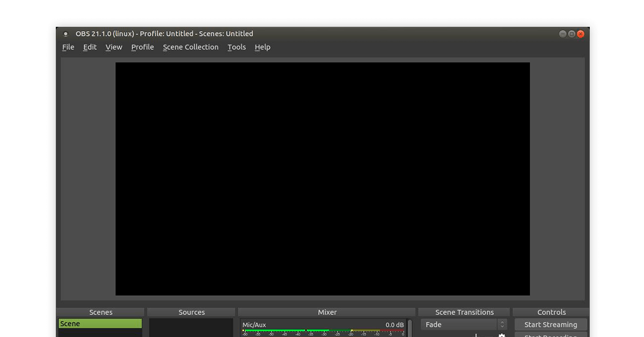Click the OBS icon in title bar
This screenshot has height=337, width=644.
coord(66,34)
